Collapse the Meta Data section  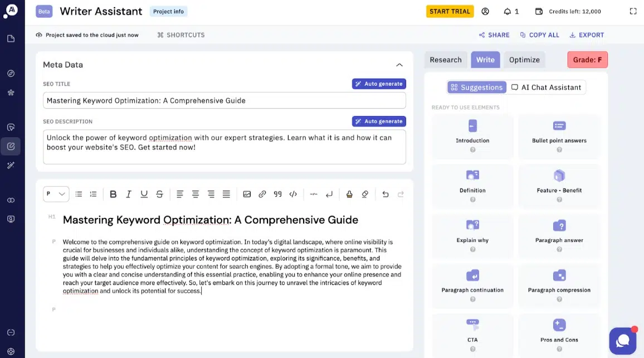(399, 65)
